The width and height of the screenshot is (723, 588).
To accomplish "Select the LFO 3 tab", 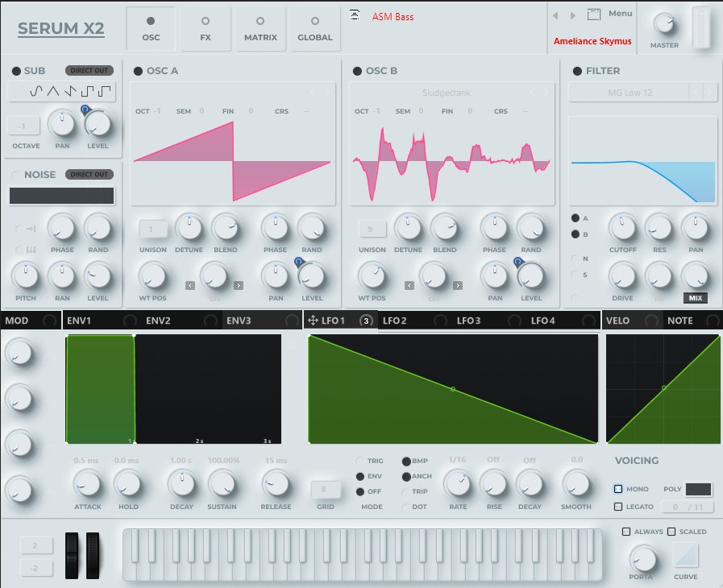I will (x=468, y=321).
